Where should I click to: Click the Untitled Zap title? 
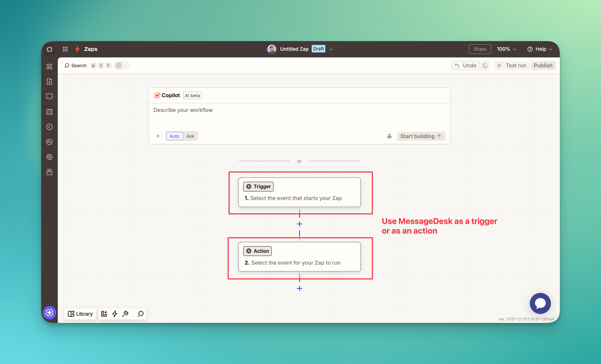pyautogui.click(x=294, y=49)
